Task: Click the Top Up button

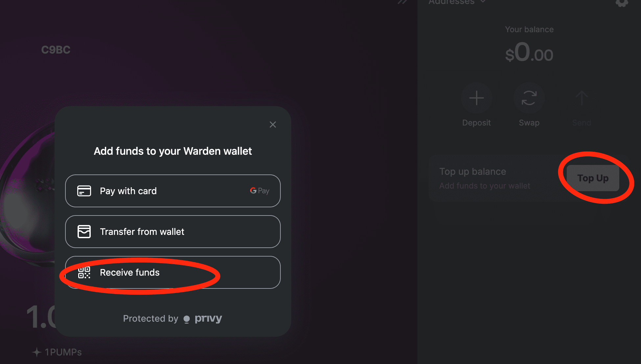Action: click(x=593, y=178)
